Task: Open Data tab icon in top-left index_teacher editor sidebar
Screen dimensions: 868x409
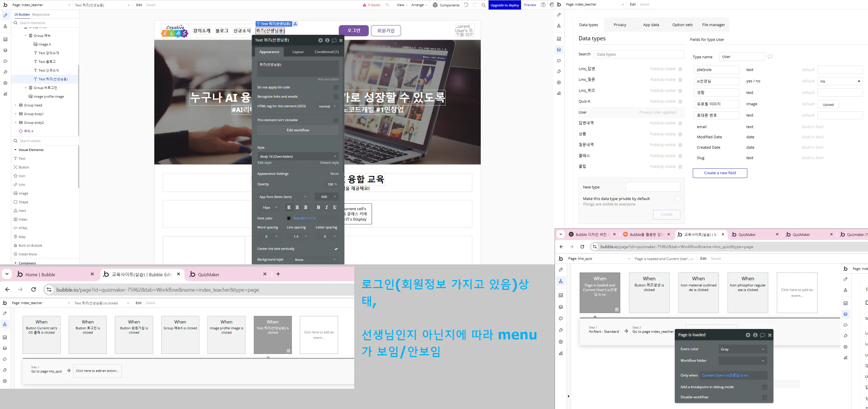Action: click(5, 50)
